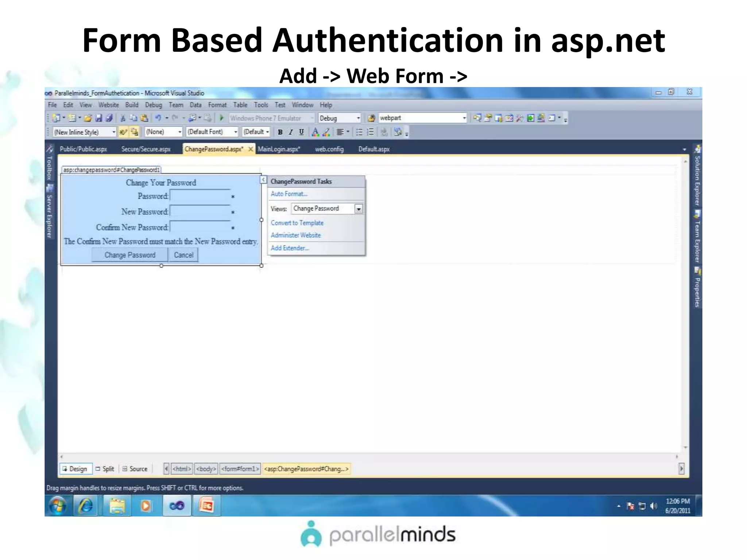Click the New Password input field

(x=200, y=211)
